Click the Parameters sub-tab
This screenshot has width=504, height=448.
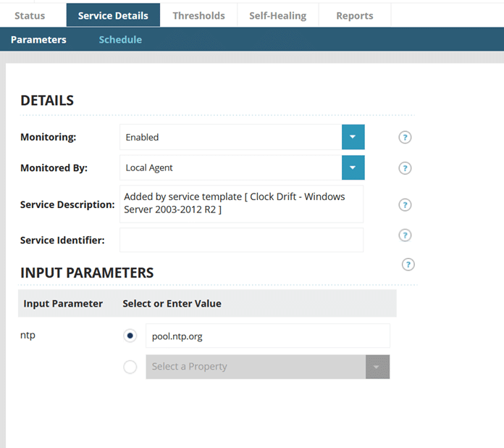38,40
